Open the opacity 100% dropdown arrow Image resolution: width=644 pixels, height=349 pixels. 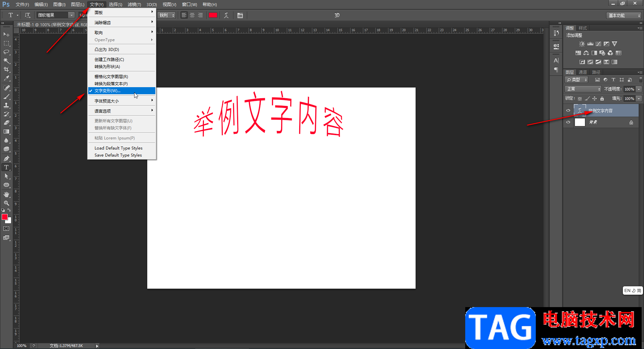coord(639,89)
